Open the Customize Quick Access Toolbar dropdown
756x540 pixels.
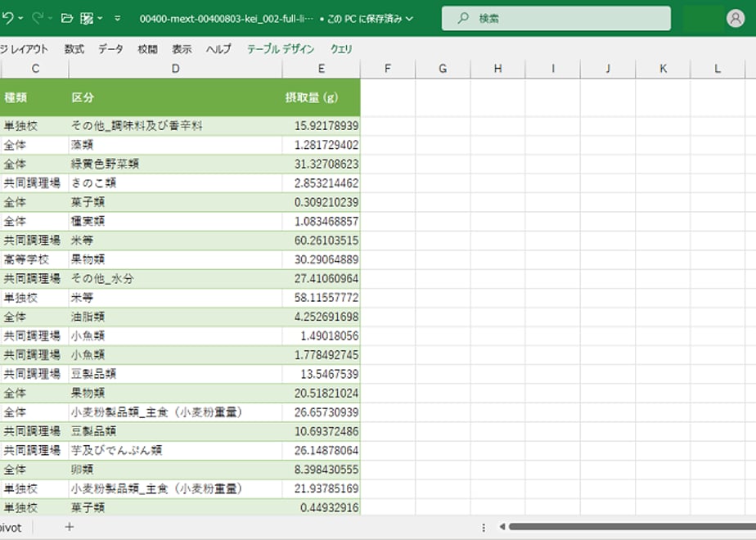pos(118,18)
